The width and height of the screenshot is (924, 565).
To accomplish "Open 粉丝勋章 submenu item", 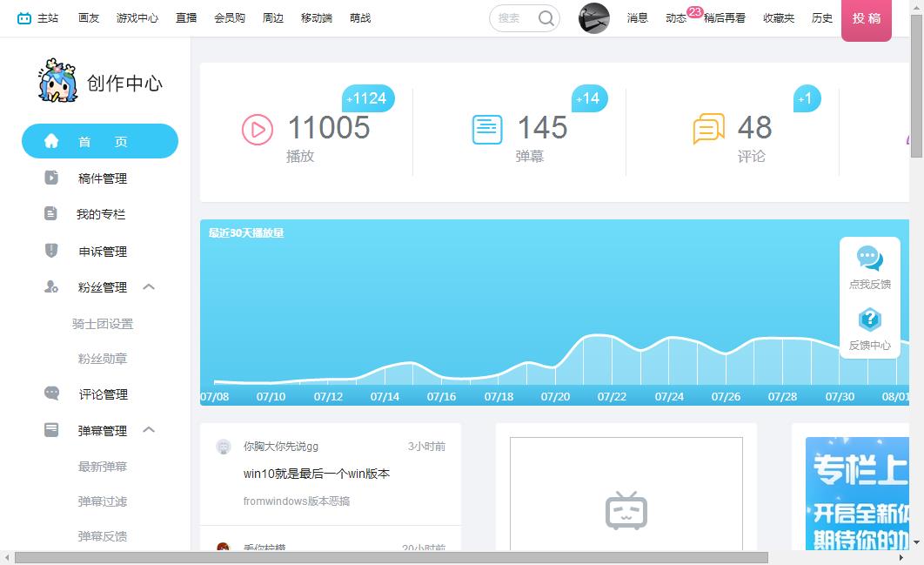I will point(103,359).
